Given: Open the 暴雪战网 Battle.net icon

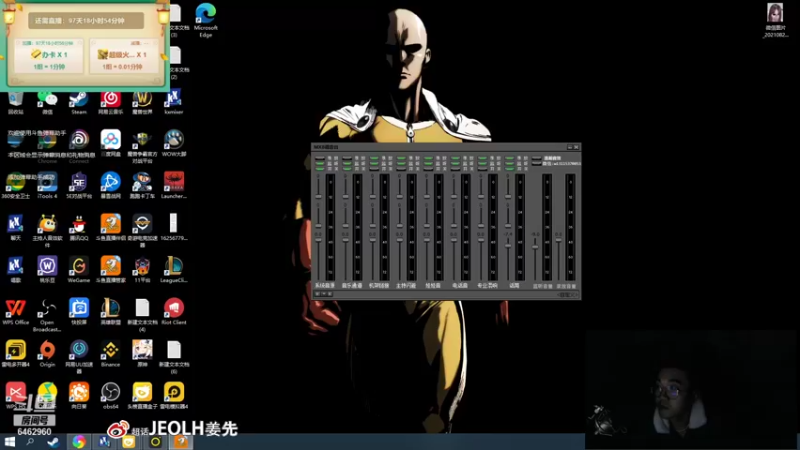Looking at the screenshot, I should [x=110, y=185].
